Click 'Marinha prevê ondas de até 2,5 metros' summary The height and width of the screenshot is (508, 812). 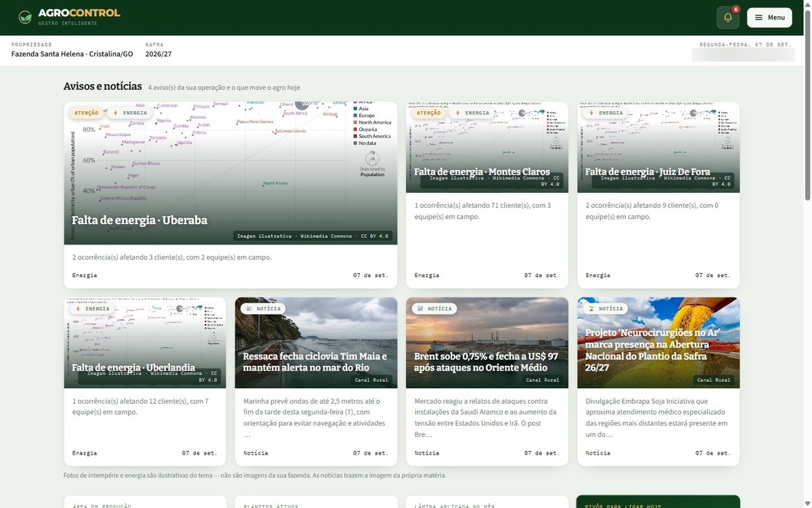[x=314, y=418]
